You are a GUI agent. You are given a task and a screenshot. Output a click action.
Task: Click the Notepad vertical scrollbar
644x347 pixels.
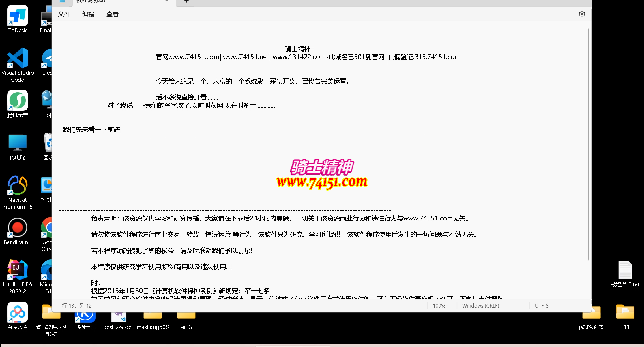click(589, 144)
